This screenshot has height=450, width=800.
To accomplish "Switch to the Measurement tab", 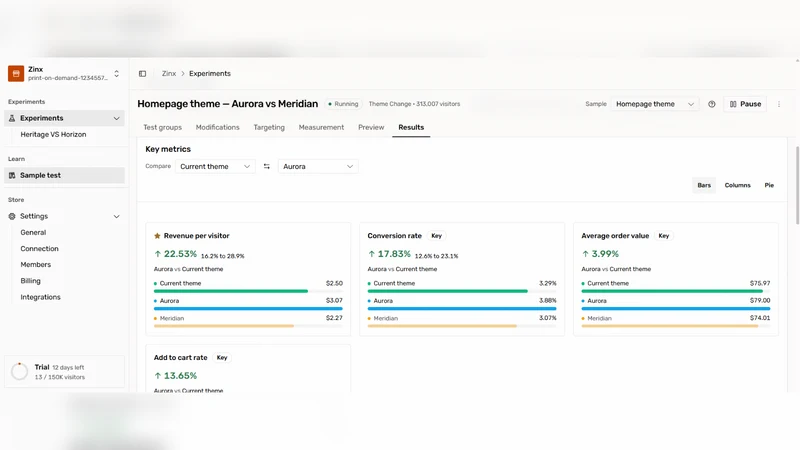I will 321,128.
